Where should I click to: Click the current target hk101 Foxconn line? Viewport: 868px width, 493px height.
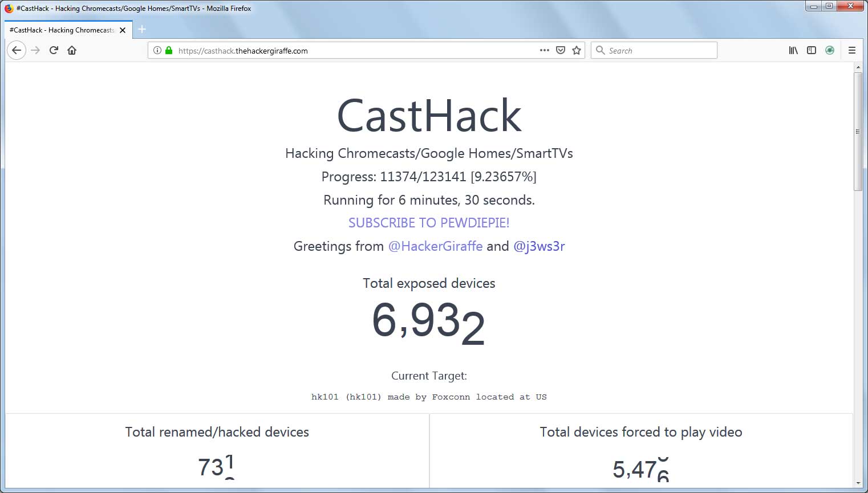tap(429, 397)
